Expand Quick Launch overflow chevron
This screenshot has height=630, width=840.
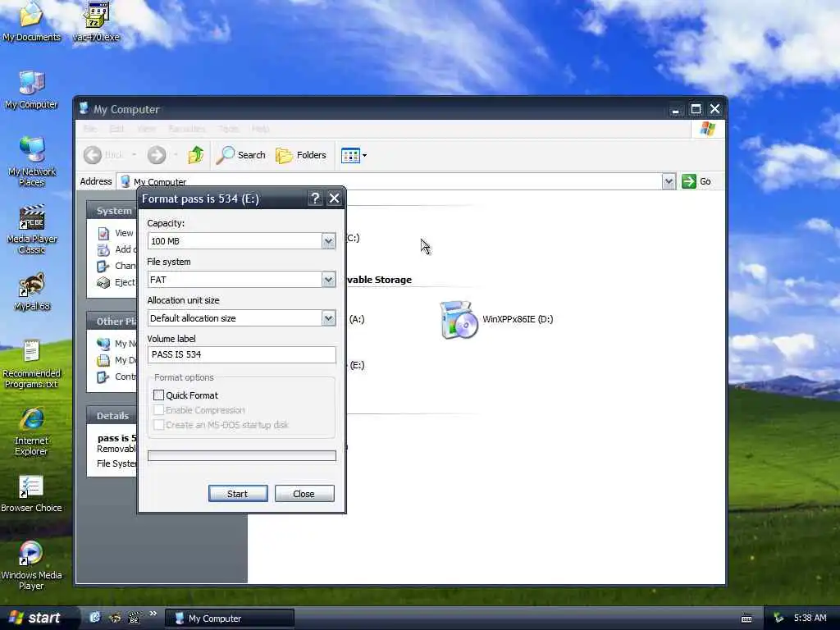[153, 614]
